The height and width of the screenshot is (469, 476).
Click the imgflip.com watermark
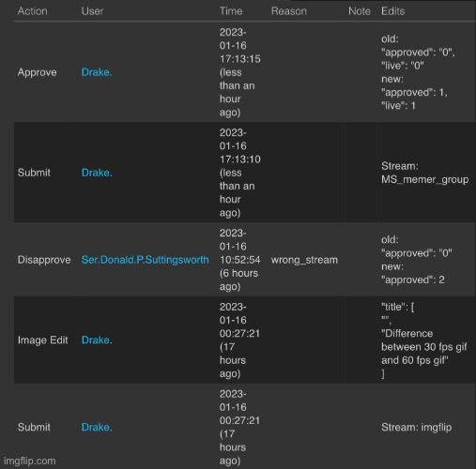[x=30, y=461]
